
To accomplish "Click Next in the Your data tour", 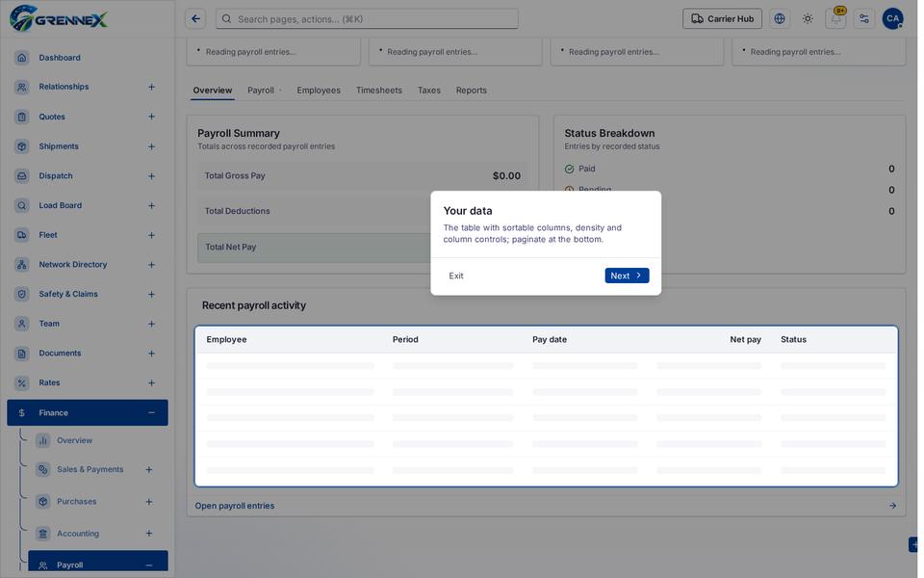I will click(x=627, y=276).
